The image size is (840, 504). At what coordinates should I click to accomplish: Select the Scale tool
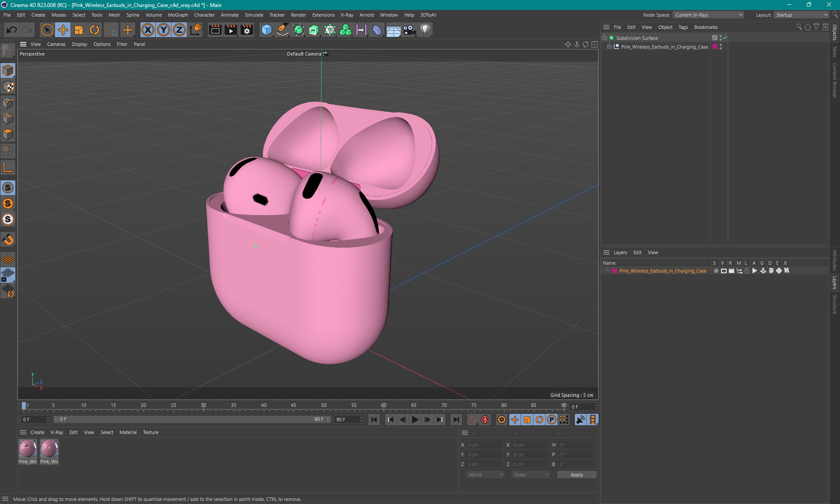[79, 30]
